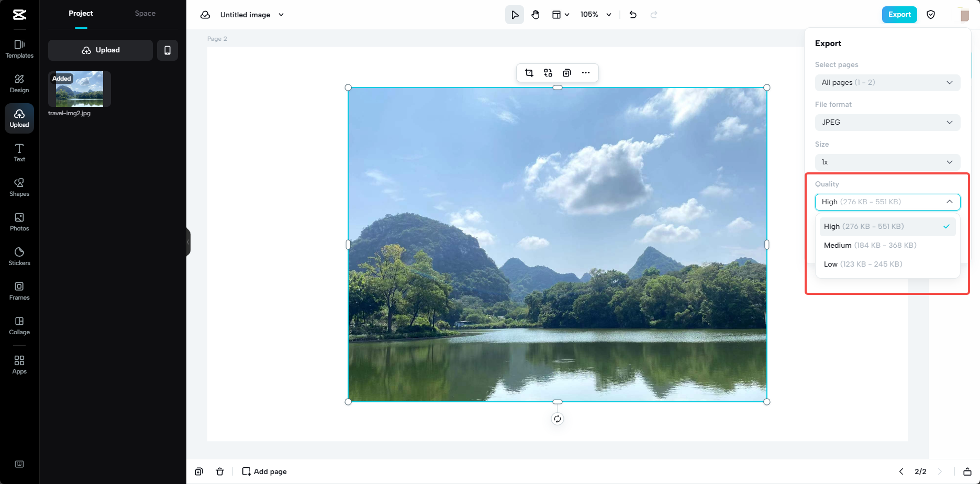Screen dimensions: 980x484
Task: Open more options in floating toolbar
Action: pos(586,73)
